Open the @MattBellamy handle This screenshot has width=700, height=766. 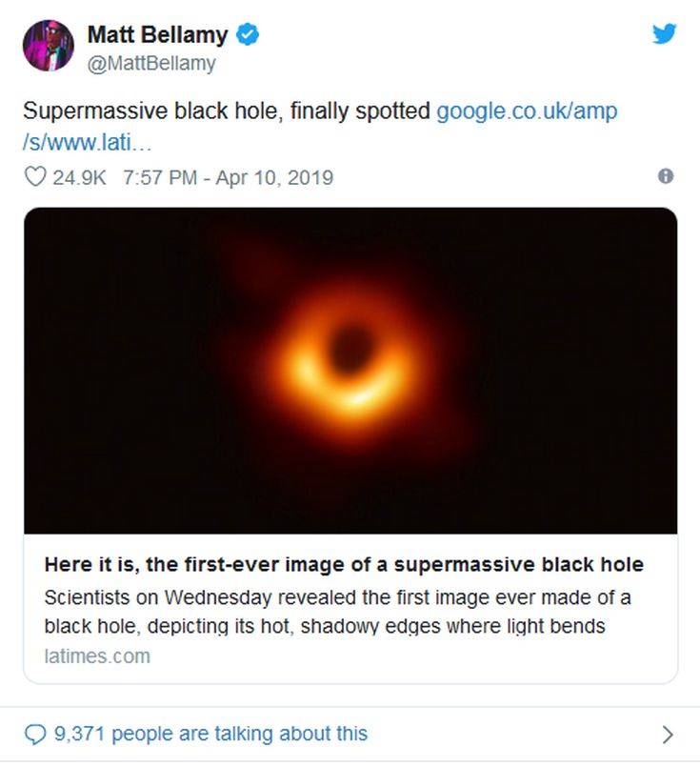151,64
